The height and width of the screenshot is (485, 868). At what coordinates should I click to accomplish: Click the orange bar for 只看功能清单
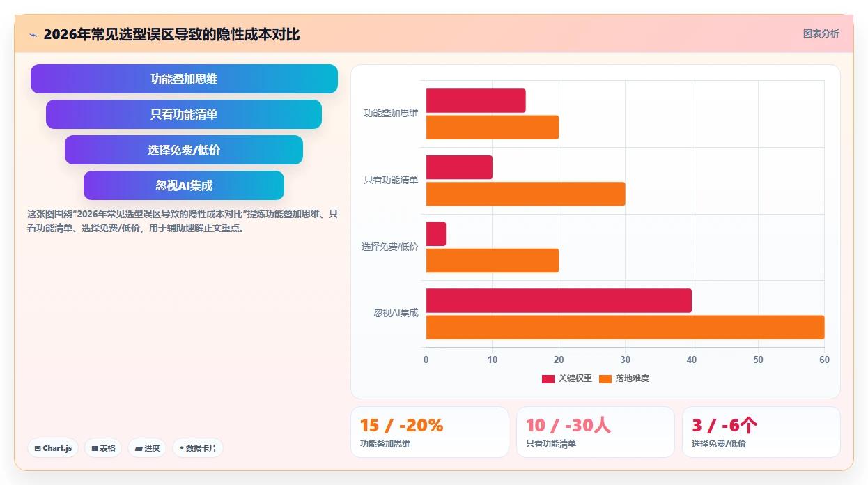tap(526, 194)
